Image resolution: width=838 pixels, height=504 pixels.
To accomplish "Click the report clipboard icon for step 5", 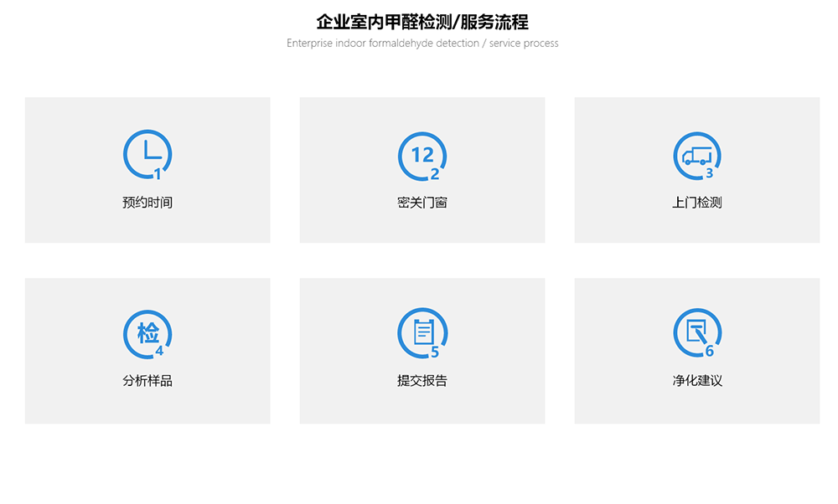I will (422, 333).
